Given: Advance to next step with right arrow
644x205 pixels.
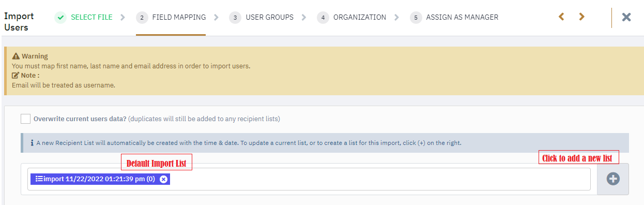Looking at the screenshot, I should (581, 17).
